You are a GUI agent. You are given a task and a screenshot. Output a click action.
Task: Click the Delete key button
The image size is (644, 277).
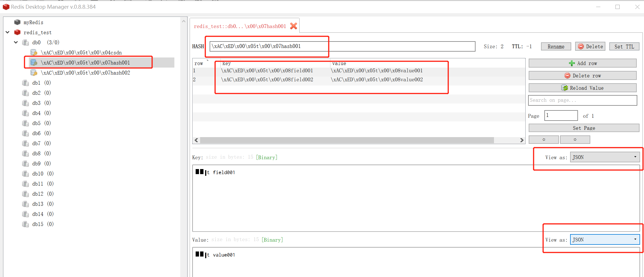click(590, 47)
